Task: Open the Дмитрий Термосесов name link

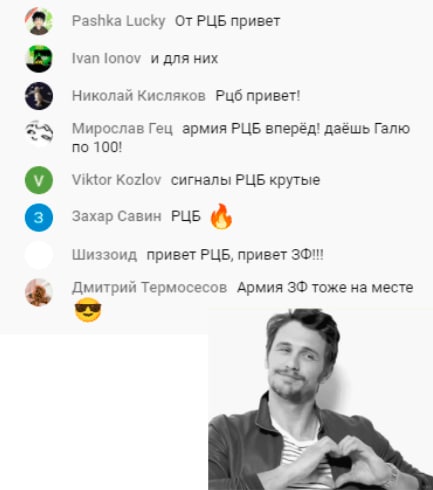Action: 150,287
